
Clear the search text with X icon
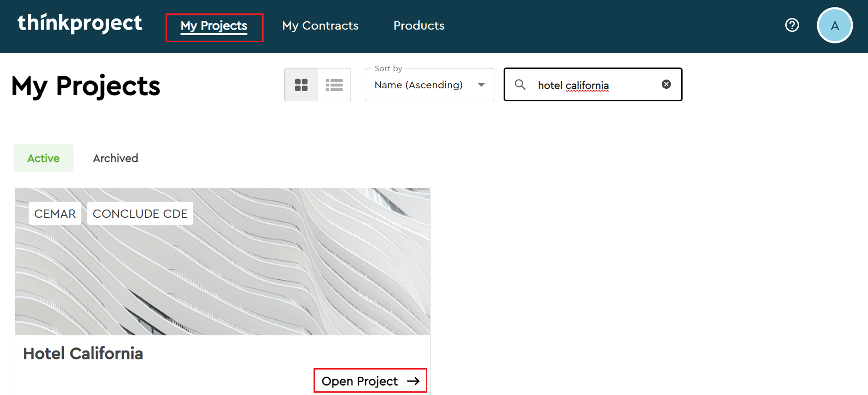(666, 84)
